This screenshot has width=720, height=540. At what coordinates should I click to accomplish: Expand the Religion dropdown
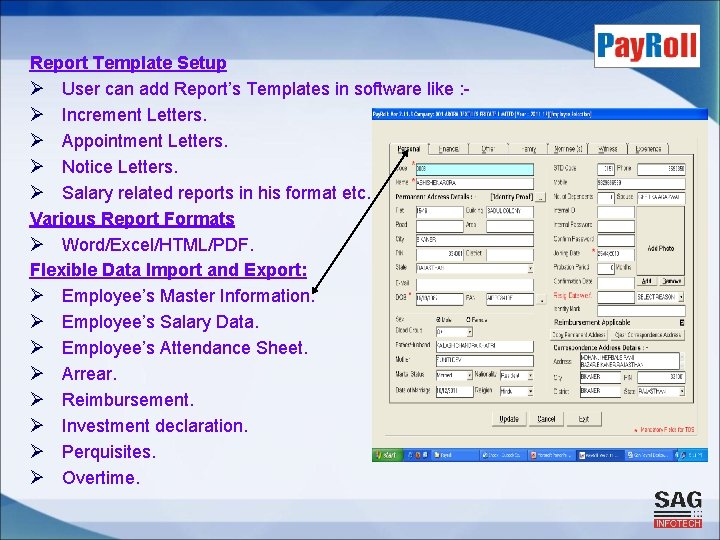[x=530, y=391]
